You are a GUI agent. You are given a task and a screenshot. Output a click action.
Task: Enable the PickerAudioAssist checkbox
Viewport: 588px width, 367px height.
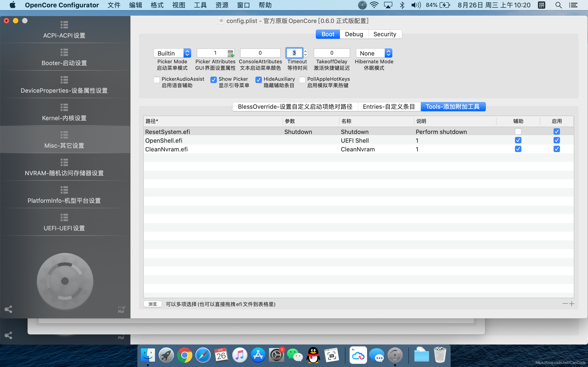pos(157,80)
